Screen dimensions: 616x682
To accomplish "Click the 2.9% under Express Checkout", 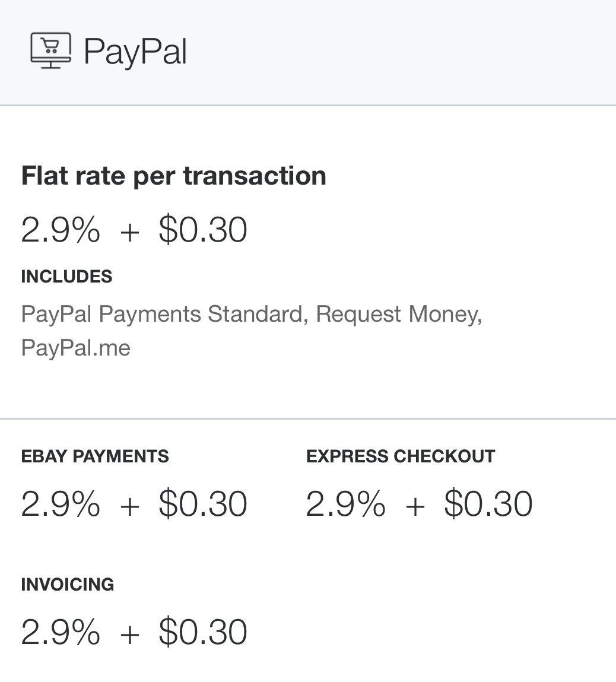I will coord(345,504).
